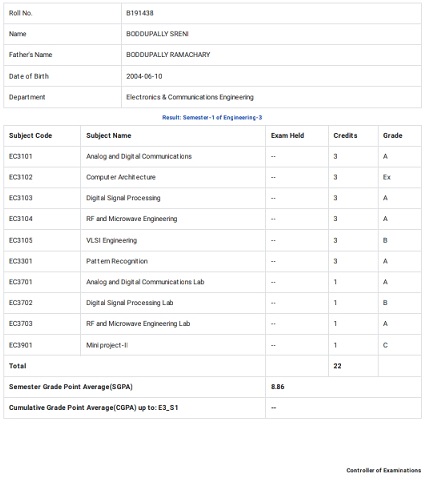Click the Credits column header
The width and height of the screenshot is (424, 480).
coord(345,136)
